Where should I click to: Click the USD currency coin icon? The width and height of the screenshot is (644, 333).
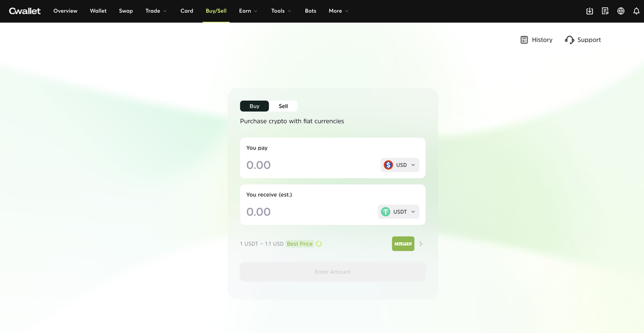tap(389, 165)
